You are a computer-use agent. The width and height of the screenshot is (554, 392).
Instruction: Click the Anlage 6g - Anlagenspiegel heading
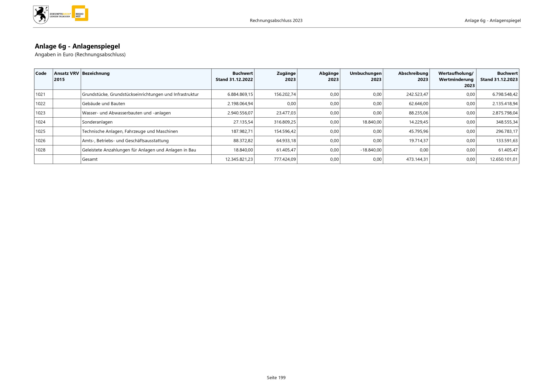pyautogui.click(x=77, y=46)
